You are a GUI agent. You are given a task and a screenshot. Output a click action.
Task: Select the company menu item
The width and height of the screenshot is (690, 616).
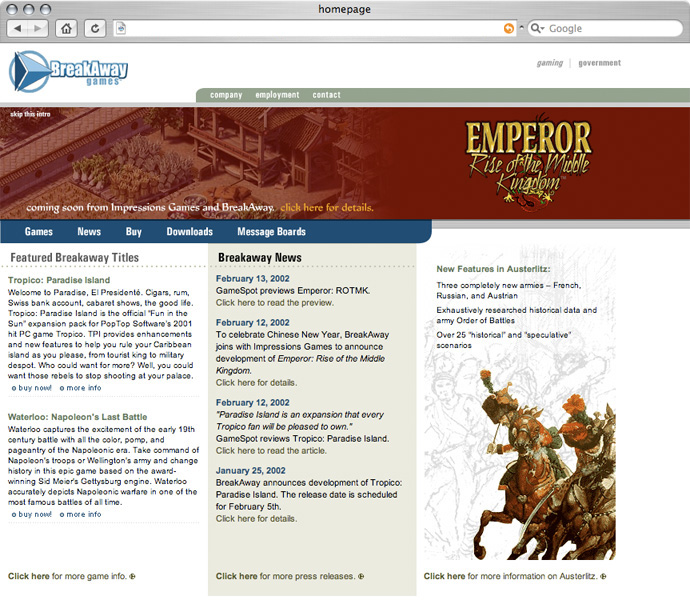tap(226, 95)
